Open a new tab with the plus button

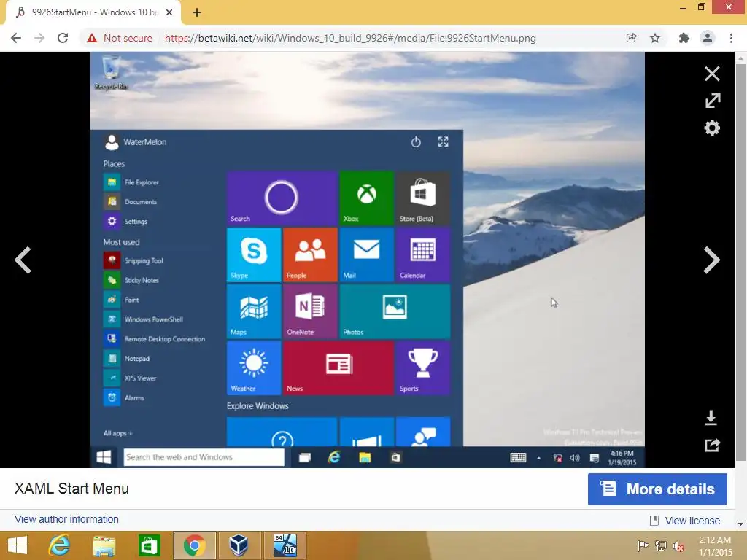pos(197,12)
